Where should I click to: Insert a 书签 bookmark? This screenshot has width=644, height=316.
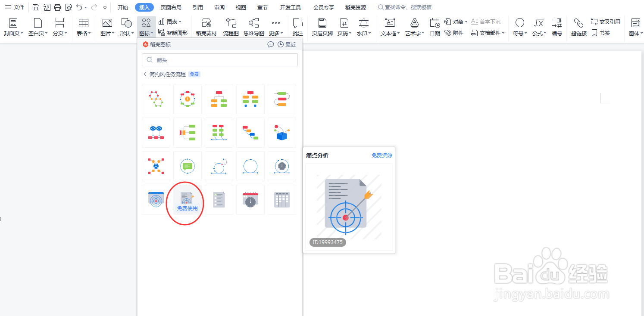click(x=603, y=32)
